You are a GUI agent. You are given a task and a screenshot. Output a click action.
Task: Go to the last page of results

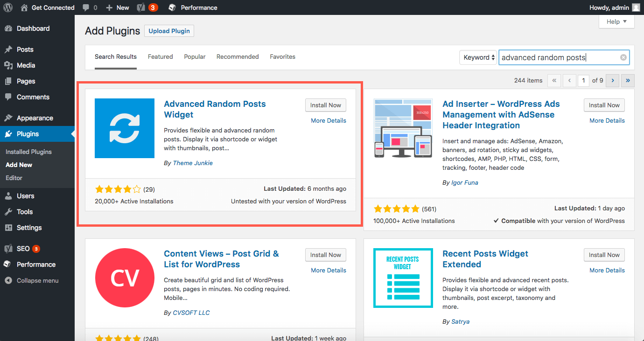click(x=628, y=81)
